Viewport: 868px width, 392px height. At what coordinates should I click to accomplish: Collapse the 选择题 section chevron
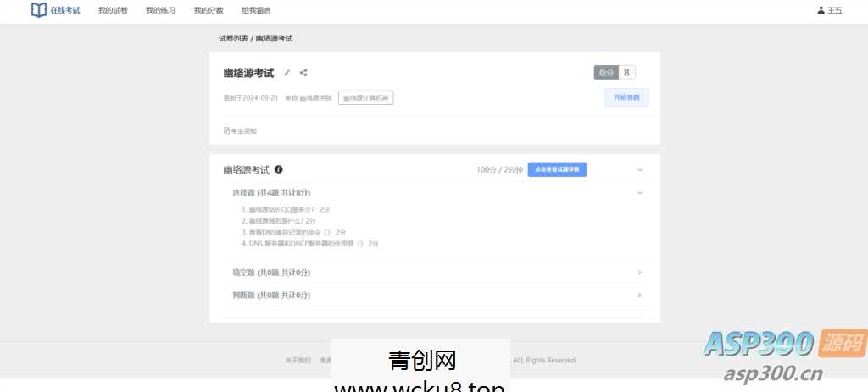640,193
